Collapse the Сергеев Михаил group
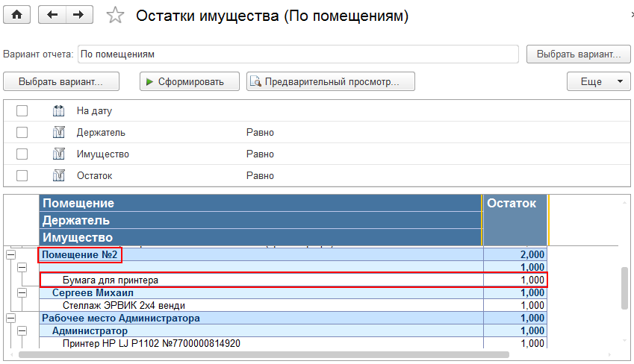634x364 pixels. click(x=22, y=293)
